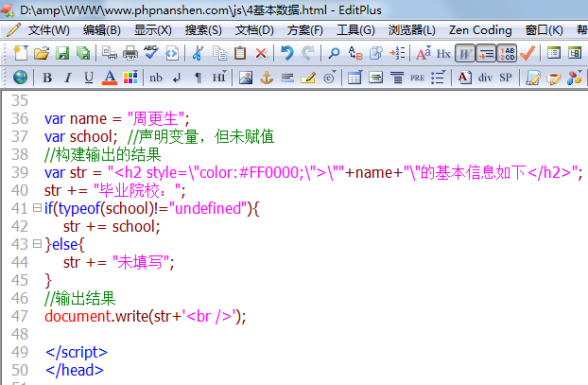588x385 pixels.
Task: Open the Aa font dropdown
Action: (x=424, y=53)
